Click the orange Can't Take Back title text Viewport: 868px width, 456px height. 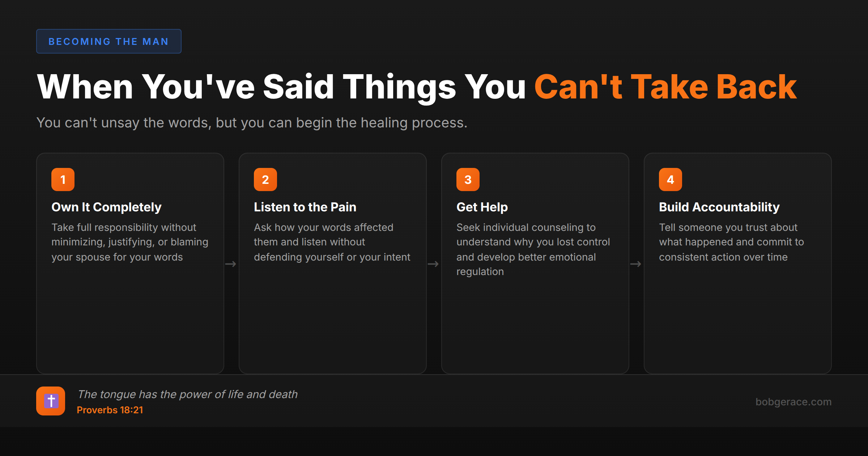click(x=665, y=87)
